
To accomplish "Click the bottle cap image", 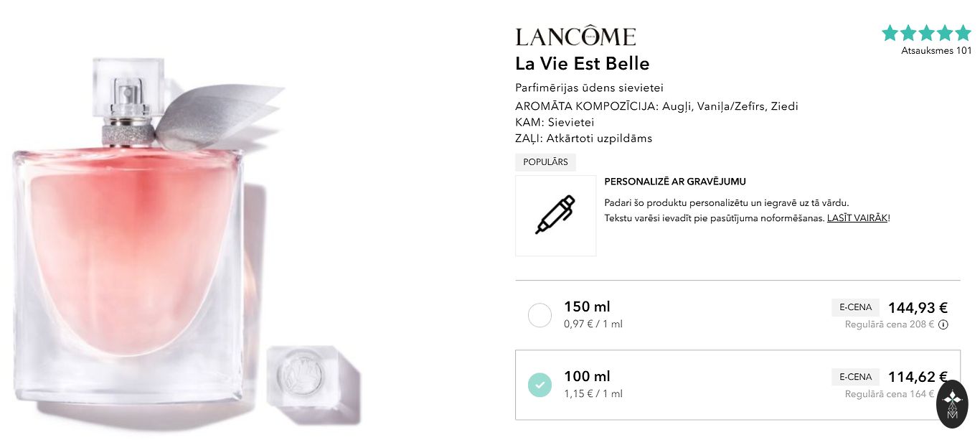I will point(313,375).
